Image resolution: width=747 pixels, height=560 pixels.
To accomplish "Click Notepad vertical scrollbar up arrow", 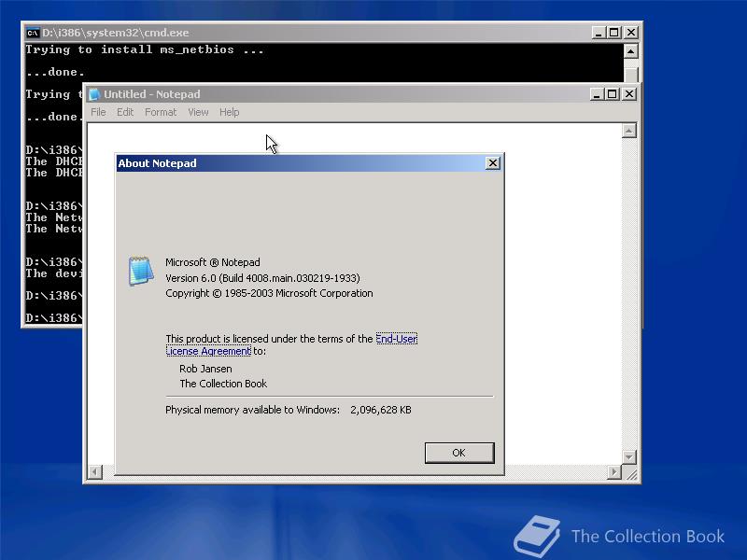I will (x=628, y=131).
